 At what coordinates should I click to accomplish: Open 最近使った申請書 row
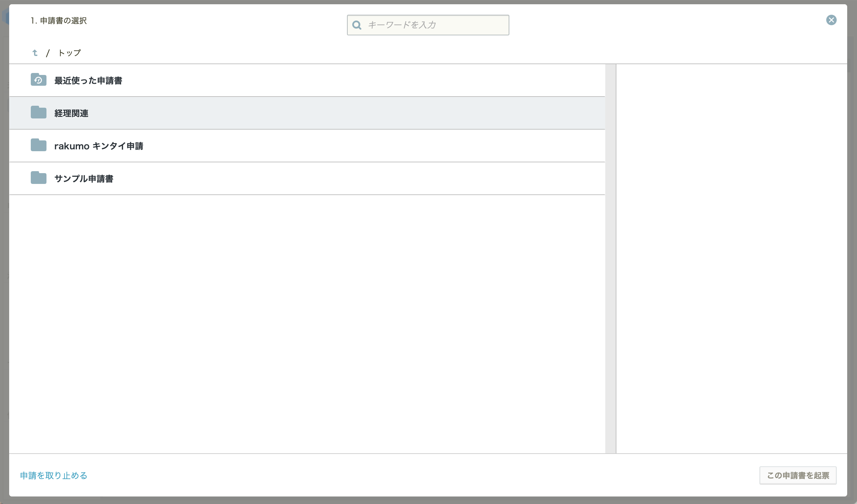pos(307,80)
